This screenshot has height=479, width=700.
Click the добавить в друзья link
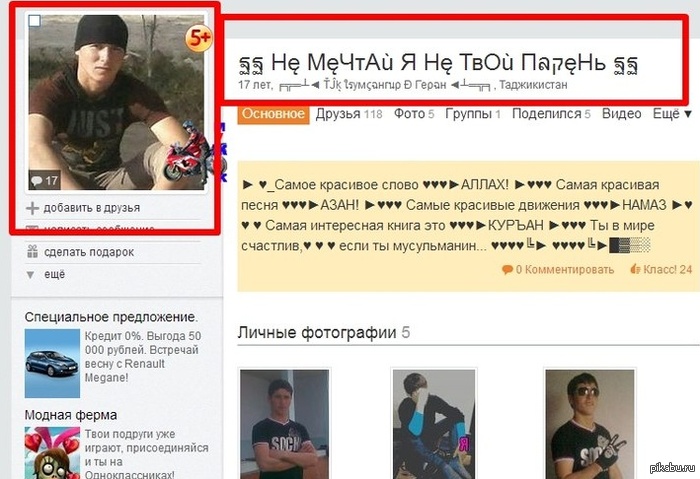click(92, 208)
